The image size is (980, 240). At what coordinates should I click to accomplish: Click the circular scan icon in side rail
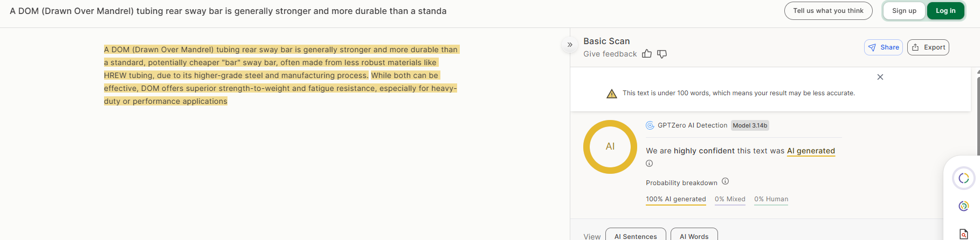click(964, 178)
